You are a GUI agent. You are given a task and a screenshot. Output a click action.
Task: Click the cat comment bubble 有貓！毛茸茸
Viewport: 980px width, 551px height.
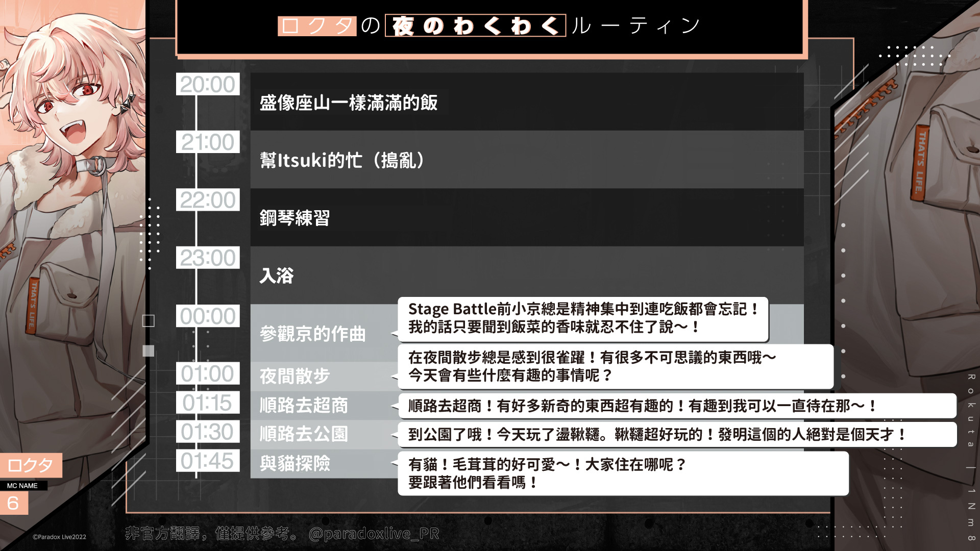click(623, 473)
